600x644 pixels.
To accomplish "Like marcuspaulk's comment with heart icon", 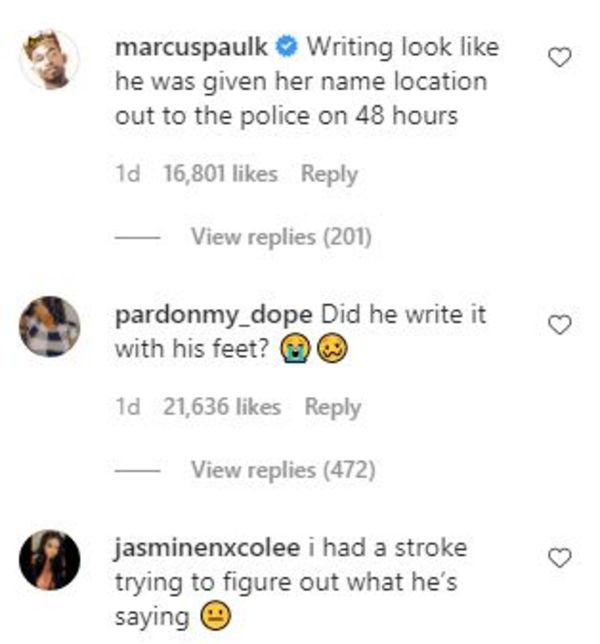I will pos(560,57).
